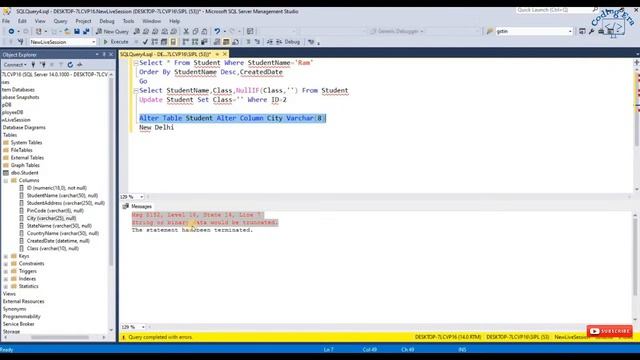This screenshot has height=360, width=640.
Task: Click the Paste toolbar icon
Action: (204, 31)
